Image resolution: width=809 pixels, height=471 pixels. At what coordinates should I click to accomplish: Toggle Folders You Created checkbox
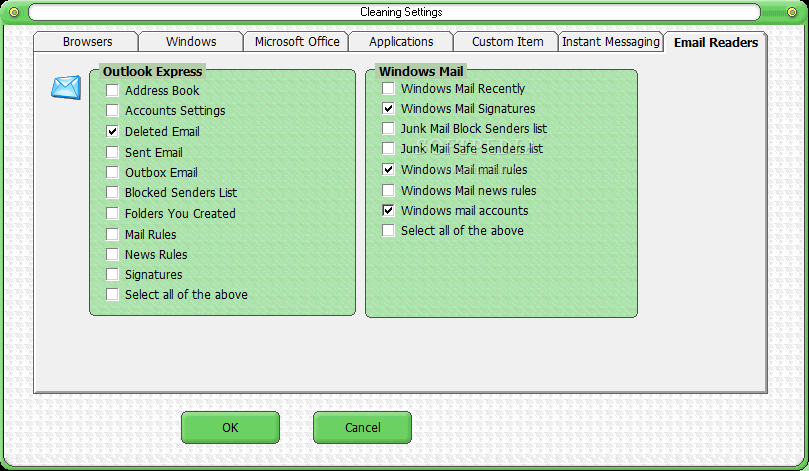tap(112, 214)
